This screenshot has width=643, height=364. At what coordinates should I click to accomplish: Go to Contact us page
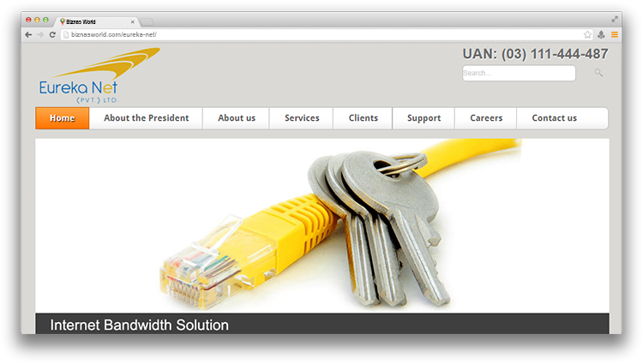click(554, 118)
